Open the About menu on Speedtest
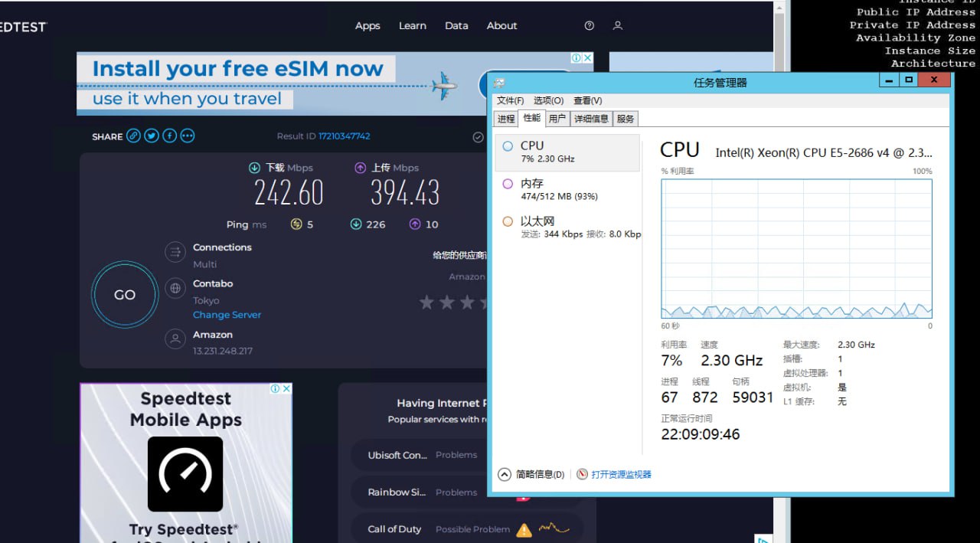 501,25
